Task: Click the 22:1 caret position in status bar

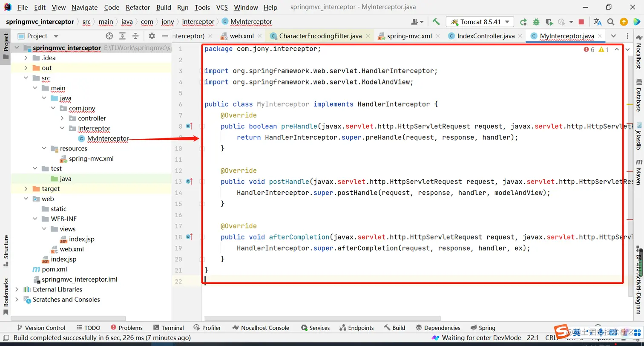Action: click(533, 337)
